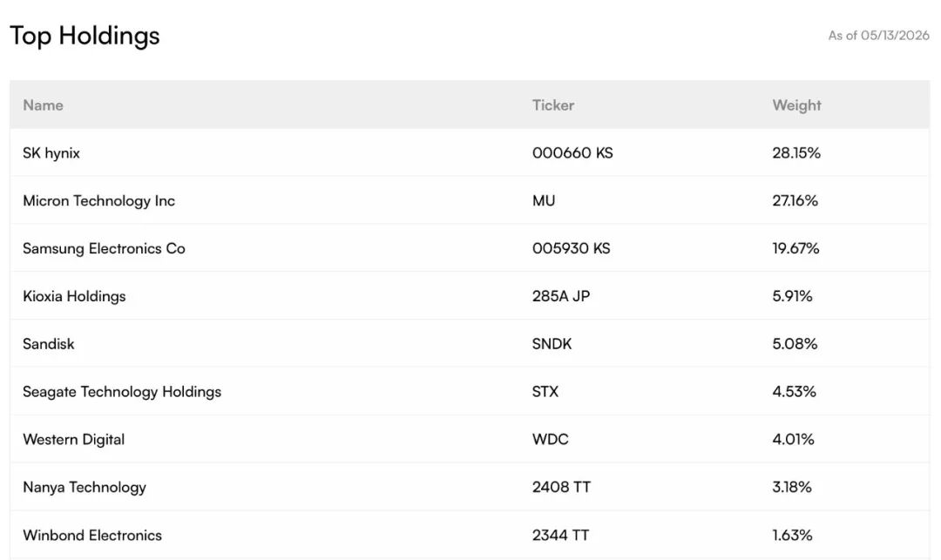This screenshot has height=560, width=941.
Task: Select the Nanya Technology name cell
Action: click(85, 488)
